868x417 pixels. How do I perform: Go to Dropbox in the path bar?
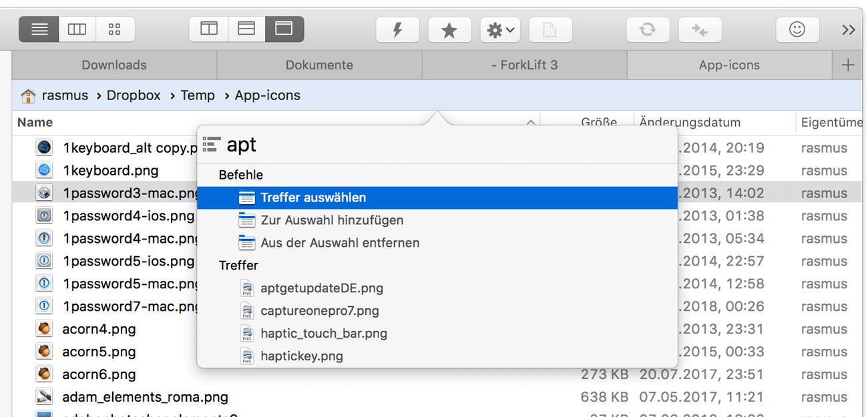(x=134, y=95)
